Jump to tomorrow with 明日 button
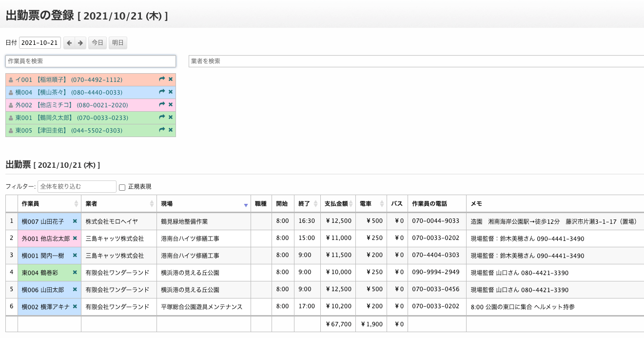The height and width of the screenshot is (338, 644). pos(118,43)
